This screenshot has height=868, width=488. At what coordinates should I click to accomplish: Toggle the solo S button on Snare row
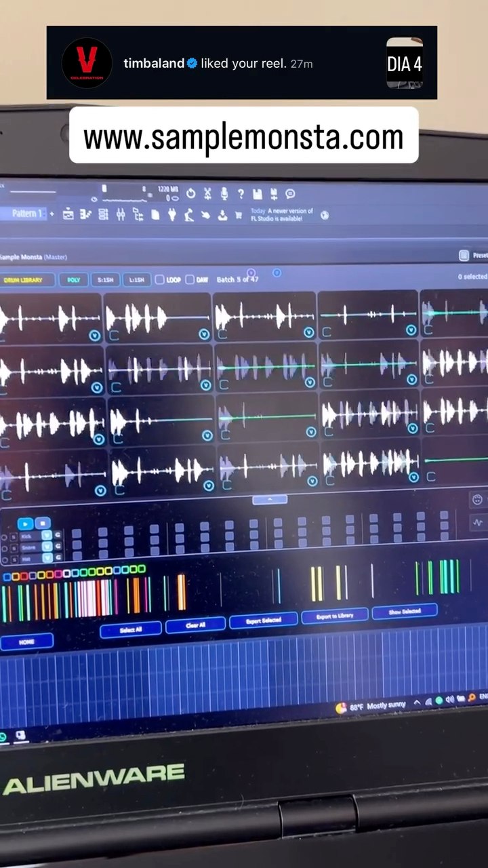(x=14, y=548)
